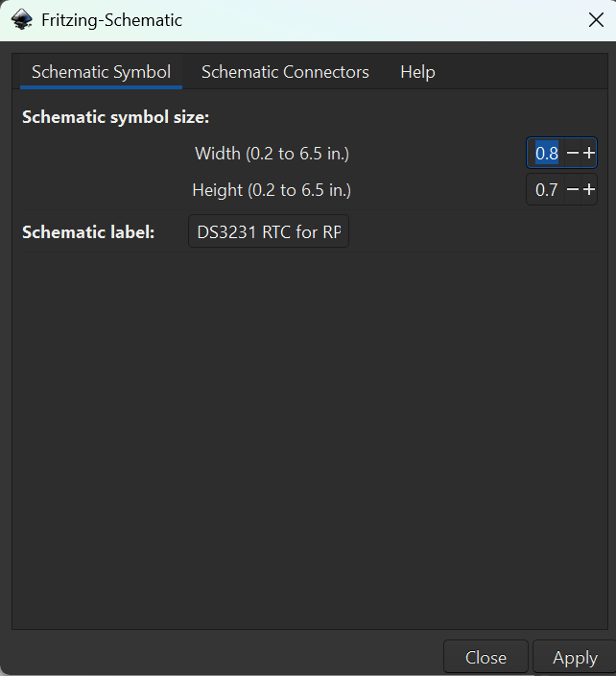Screen dimensions: 616x676
Task: Select the Schematic Symbol tab
Action: 102,72
